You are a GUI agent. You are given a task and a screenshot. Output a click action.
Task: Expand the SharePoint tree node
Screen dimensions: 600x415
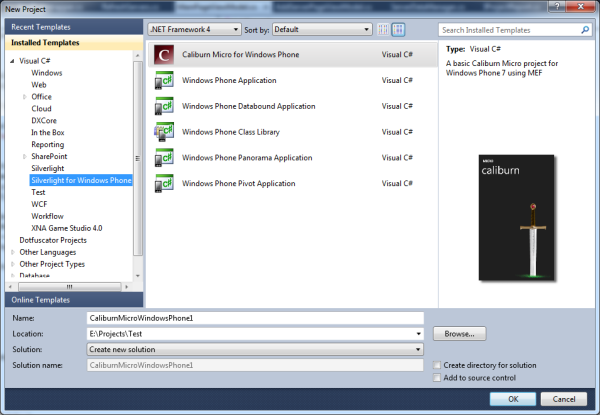pyautogui.click(x=24, y=156)
